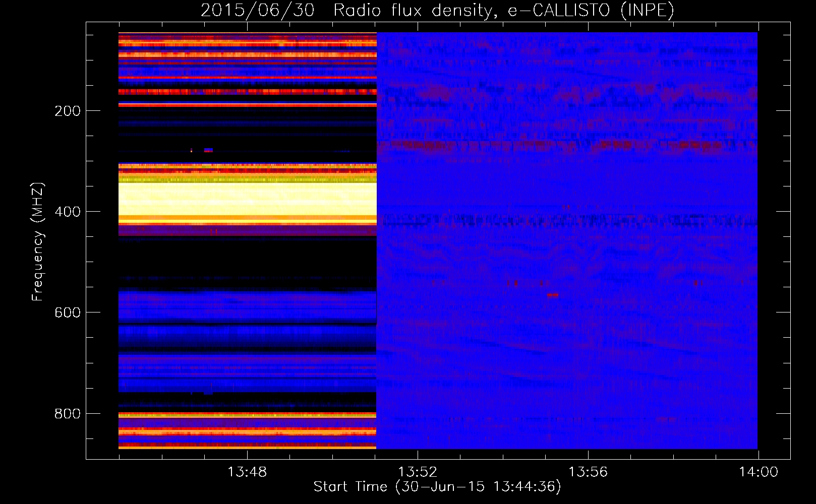Click the 200 frequency axis label
The height and width of the screenshot is (504, 816).
coord(67,111)
